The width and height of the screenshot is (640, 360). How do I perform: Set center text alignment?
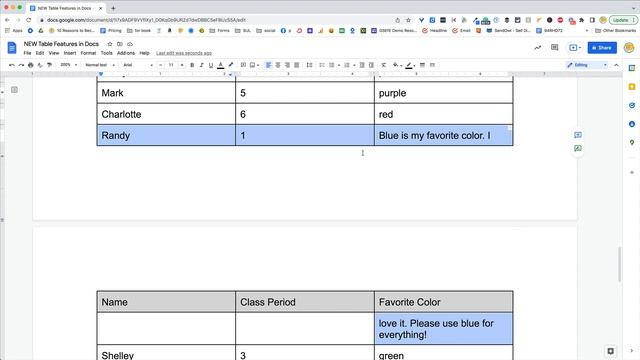tap(278, 65)
